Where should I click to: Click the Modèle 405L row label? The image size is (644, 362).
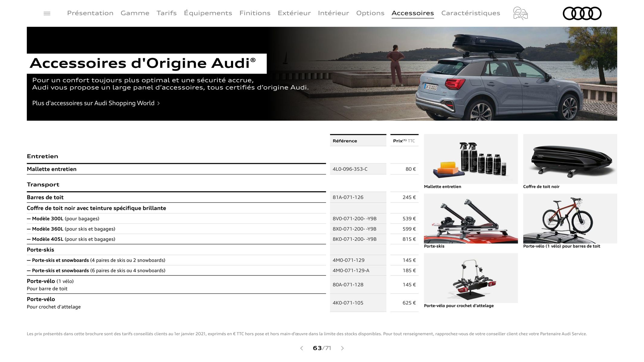pyautogui.click(x=71, y=239)
